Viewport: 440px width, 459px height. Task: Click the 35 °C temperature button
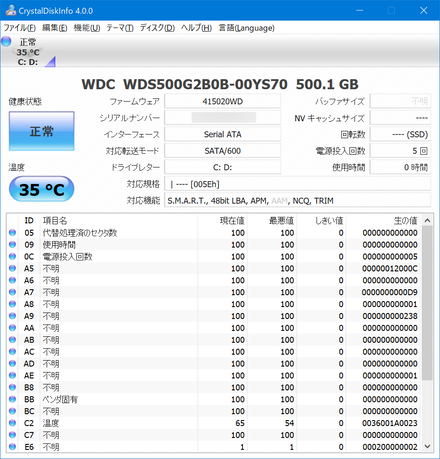(x=42, y=189)
